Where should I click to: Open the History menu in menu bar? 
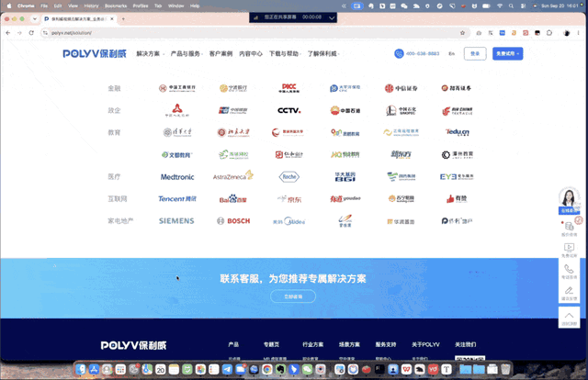[91, 6]
